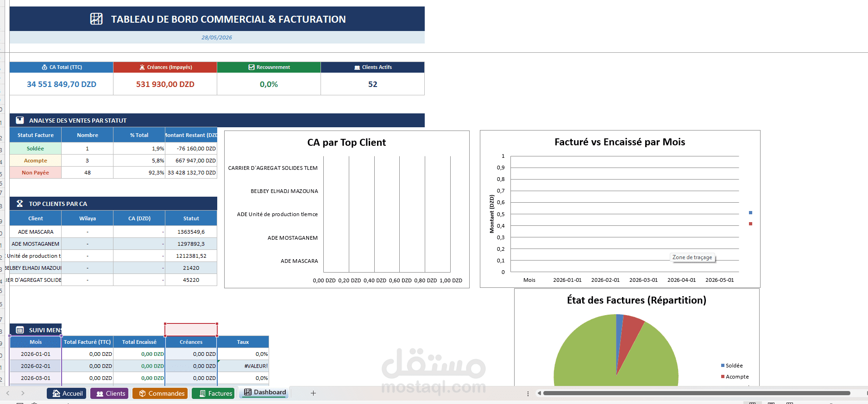Select the #VALEUR! error cell
The height and width of the screenshot is (404, 868).
(x=243, y=366)
